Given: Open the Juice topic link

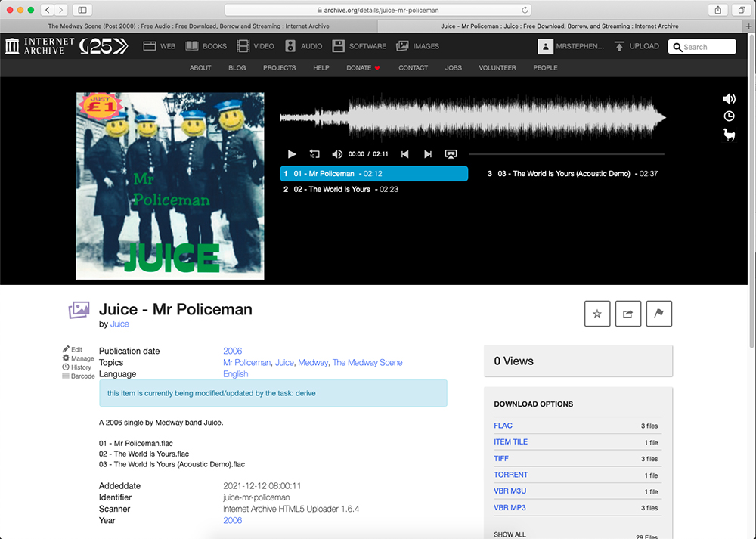Looking at the screenshot, I should 284,363.
